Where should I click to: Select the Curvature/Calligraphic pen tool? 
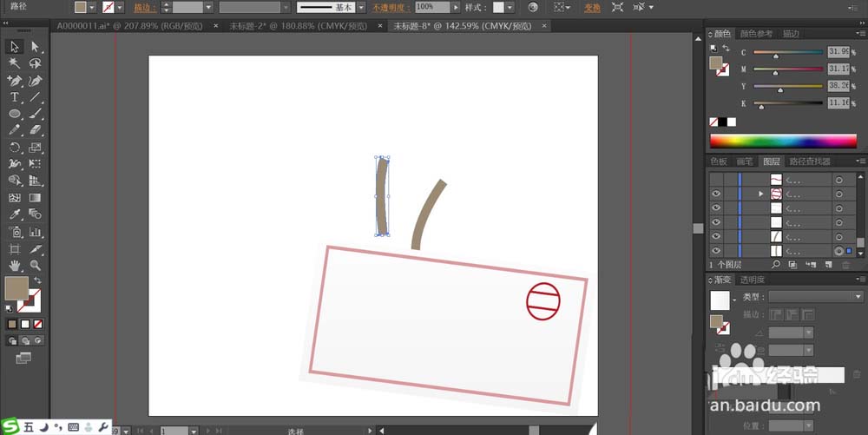35,81
